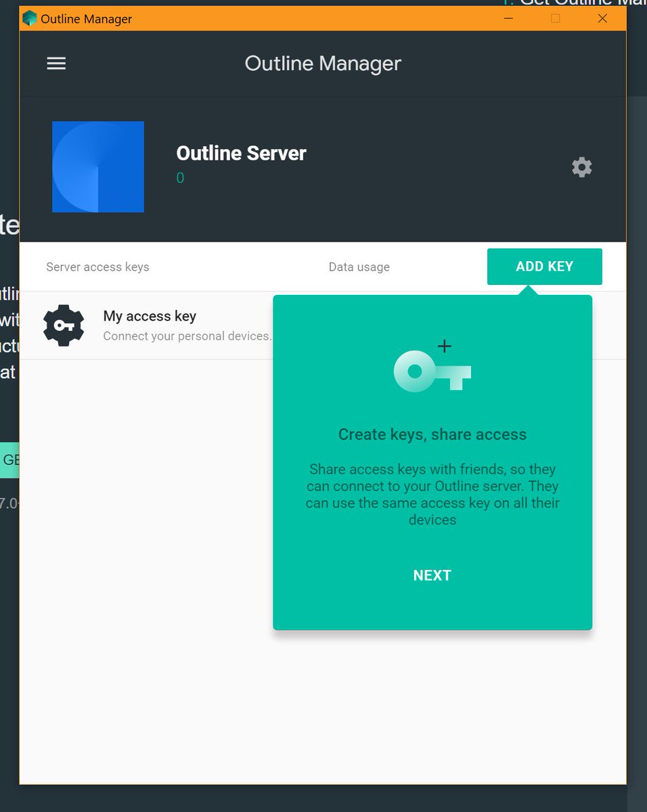Close the Outline Manager window
The height and width of the screenshot is (812, 647).
602,18
